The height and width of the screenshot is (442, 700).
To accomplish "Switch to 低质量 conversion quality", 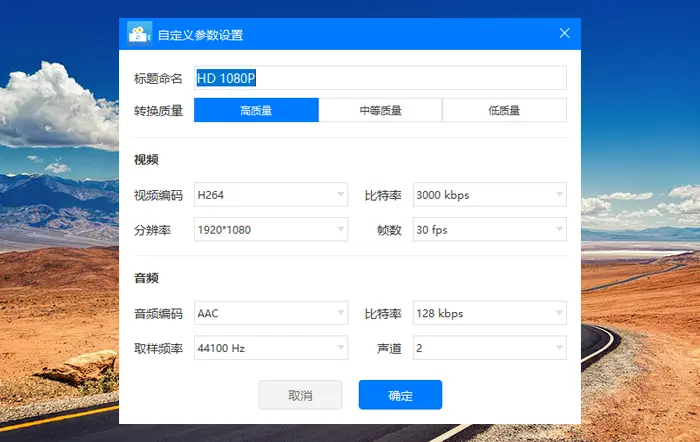I will tap(504, 110).
